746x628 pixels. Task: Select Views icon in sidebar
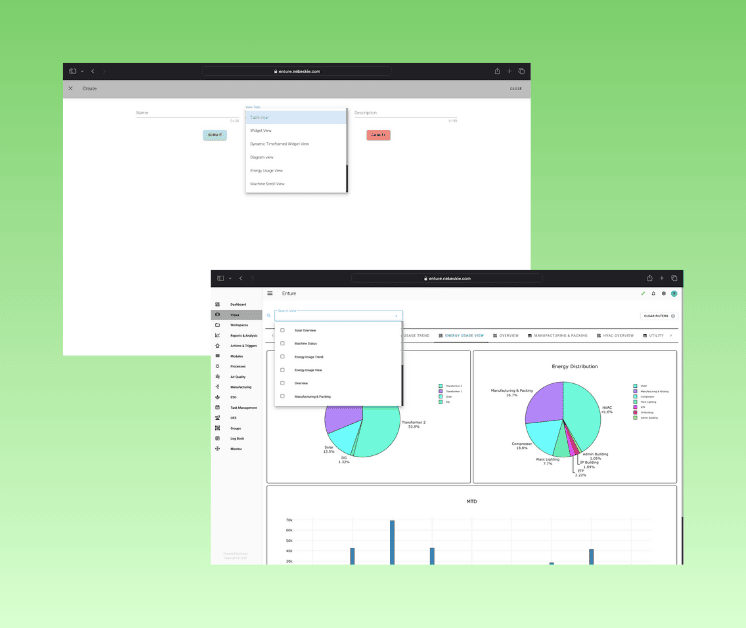pos(217,314)
